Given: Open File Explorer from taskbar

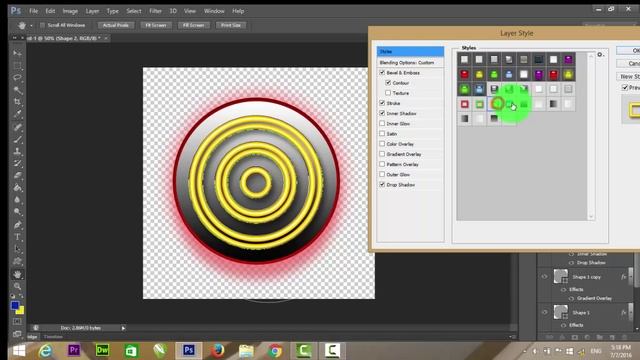Looking at the screenshot, I should tap(246, 350).
